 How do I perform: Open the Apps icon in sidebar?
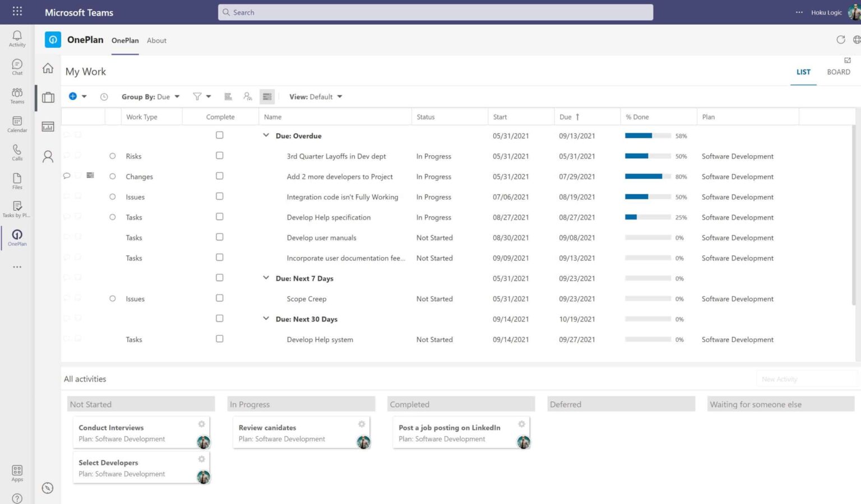[17, 473]
